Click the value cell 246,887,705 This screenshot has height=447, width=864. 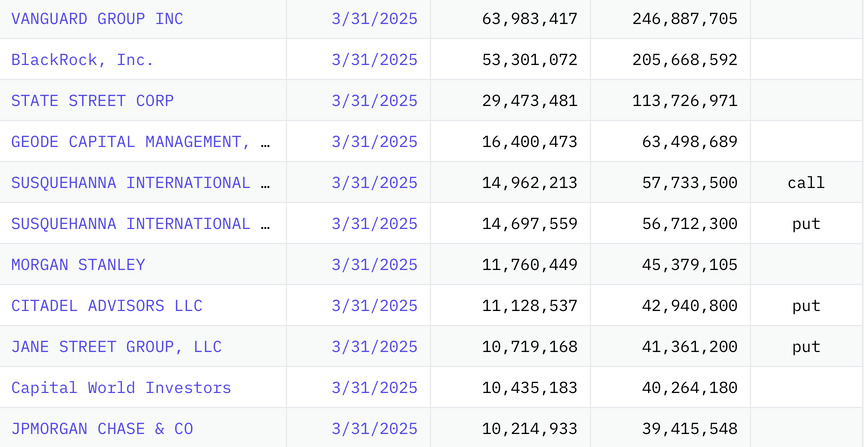coord(685,19)
